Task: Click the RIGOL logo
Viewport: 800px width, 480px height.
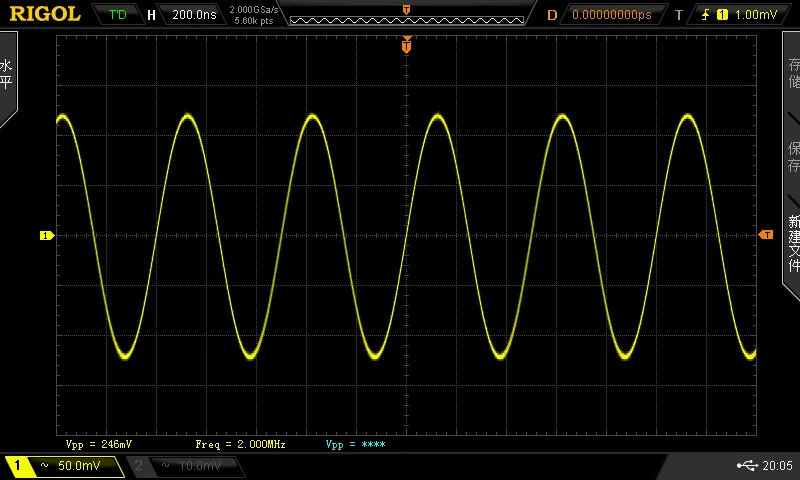Action: point(45,14)
